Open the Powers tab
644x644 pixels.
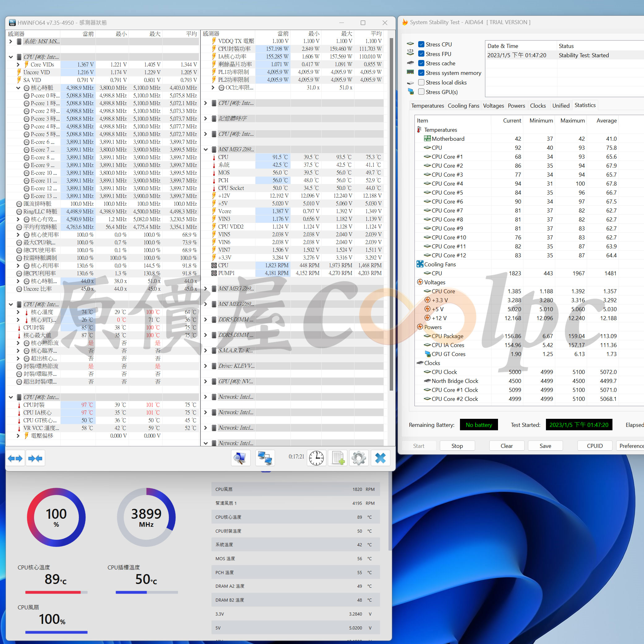(516, 106)
